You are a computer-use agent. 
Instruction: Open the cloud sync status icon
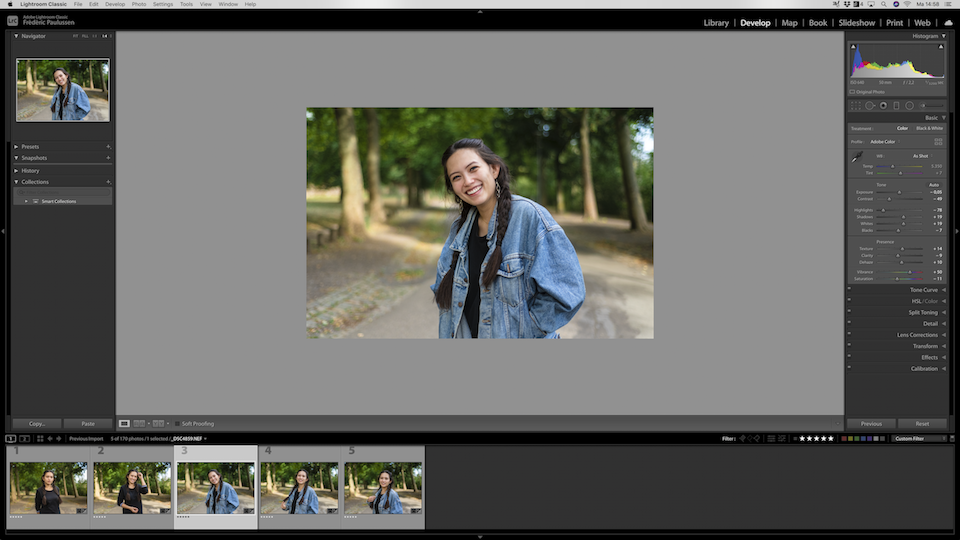(948, 23)
